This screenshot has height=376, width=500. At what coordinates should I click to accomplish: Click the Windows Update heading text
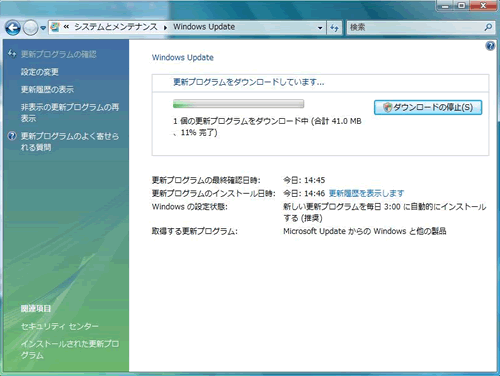pos(183,57)
